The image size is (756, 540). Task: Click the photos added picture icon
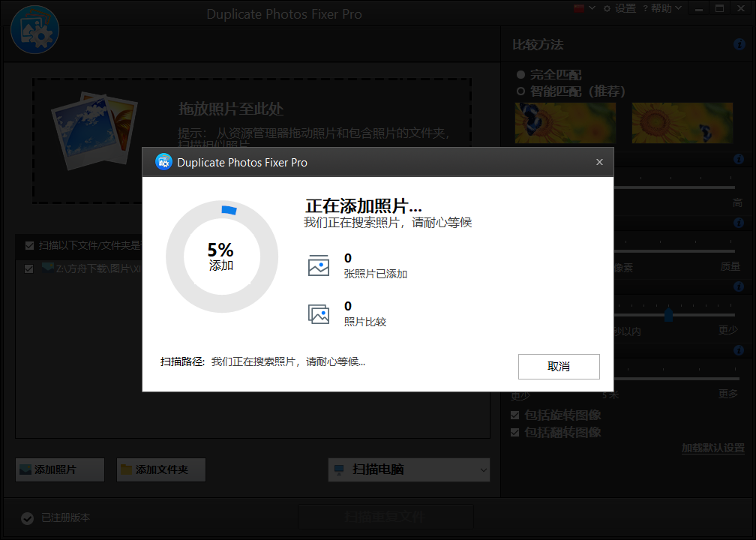tap(319, 265)
